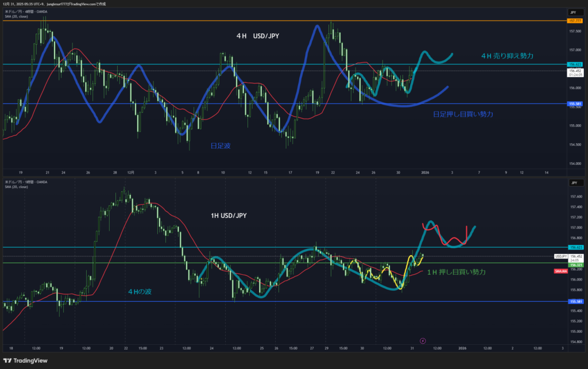
Task: Click the red SMA:MA indicator tag
Action: (x=560, y=271)
